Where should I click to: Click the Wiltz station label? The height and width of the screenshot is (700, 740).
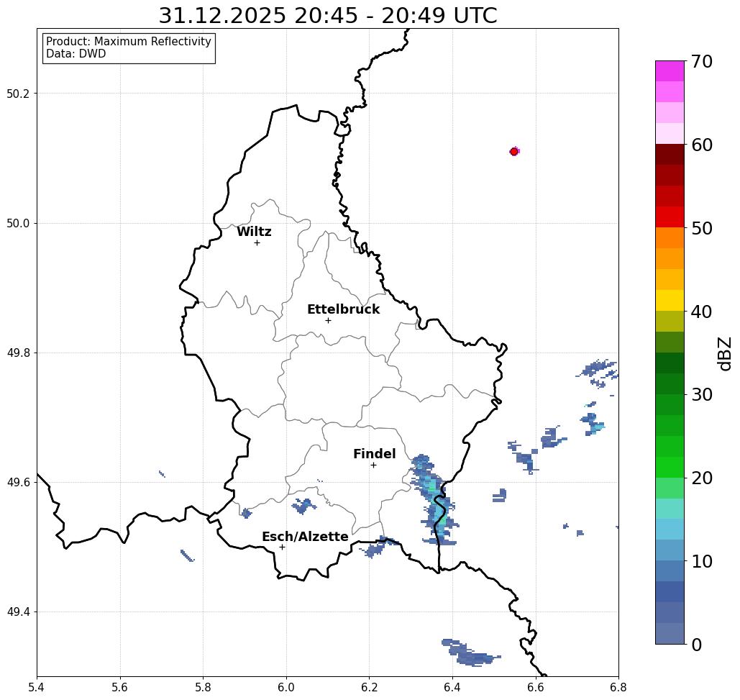pos(254,232)
